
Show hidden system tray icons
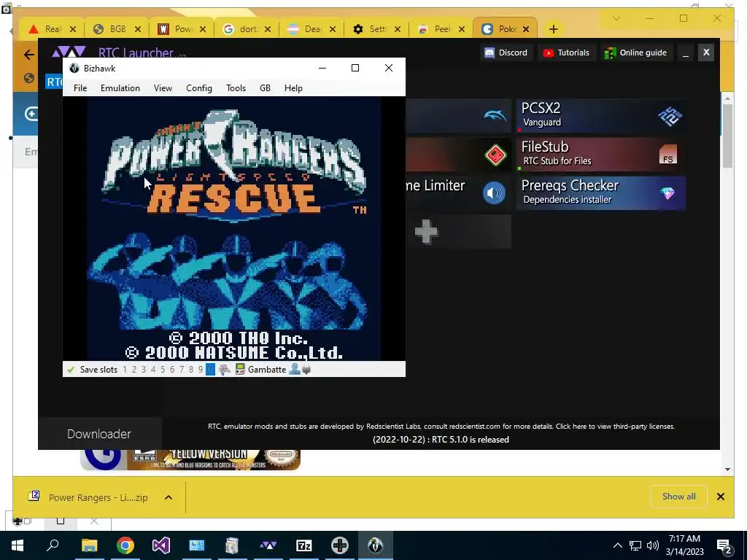click(617, 545)
